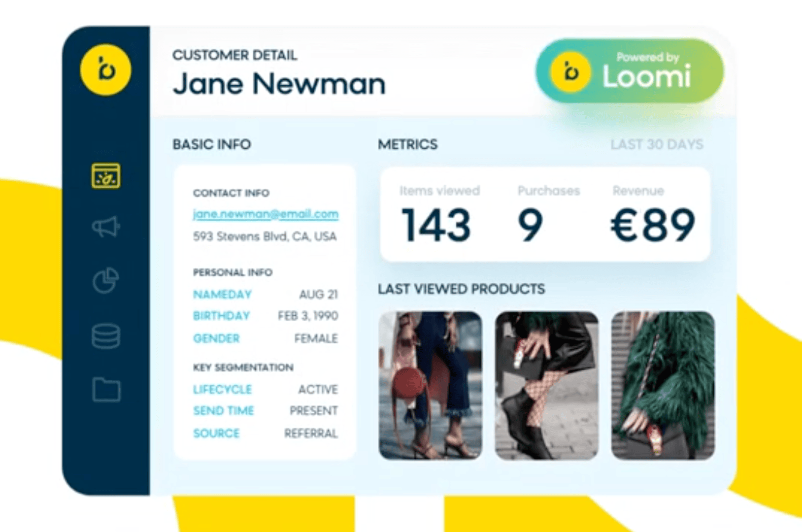The image size is (802, 532).
Task: Open the red round bag product thumbnail
Action: [x=430, y=385]
